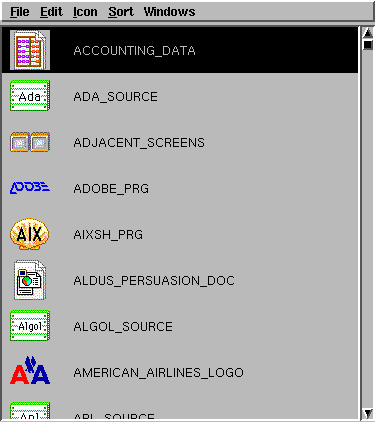Select the ADOBE_PRG list entry label
The image size is (375, 422).
coord(111,189)
